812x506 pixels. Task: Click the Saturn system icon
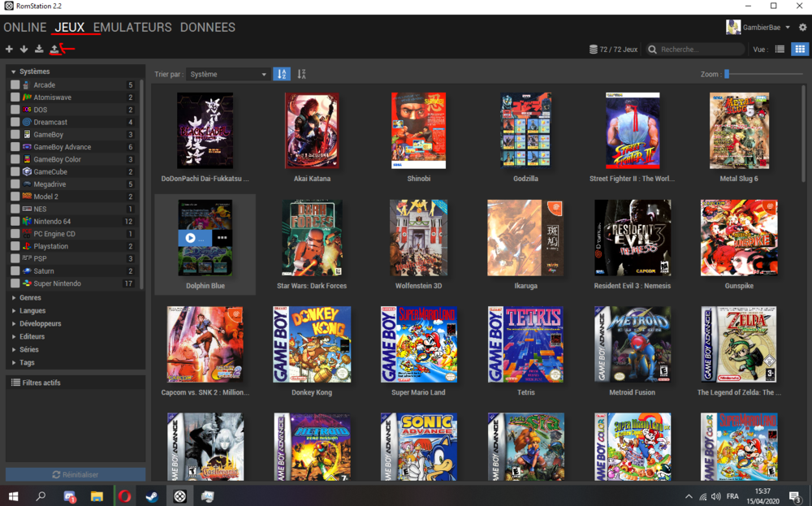click(27, 270)
